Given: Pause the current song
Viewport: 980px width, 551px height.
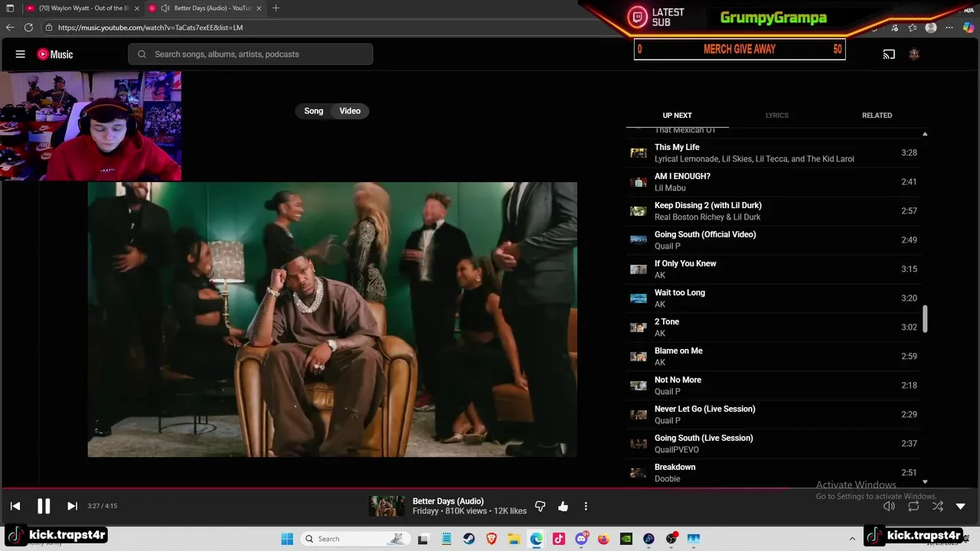Looking at the screenshot, I should point(44,506).
